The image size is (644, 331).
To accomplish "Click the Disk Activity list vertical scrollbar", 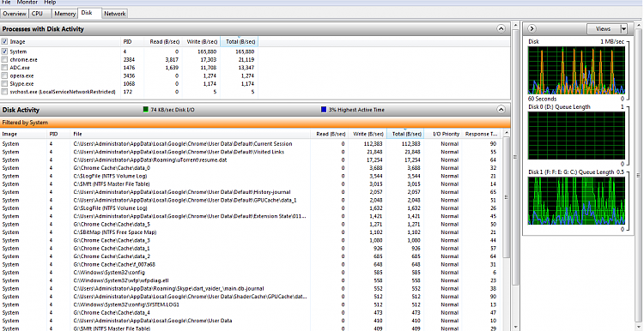I will pyautogui.click(x=507, y=197).
